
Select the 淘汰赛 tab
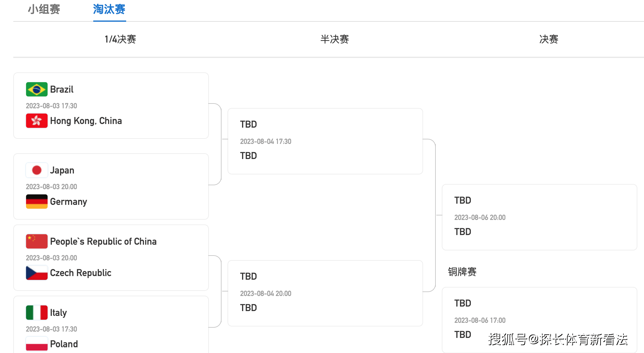tap(109, 10)
